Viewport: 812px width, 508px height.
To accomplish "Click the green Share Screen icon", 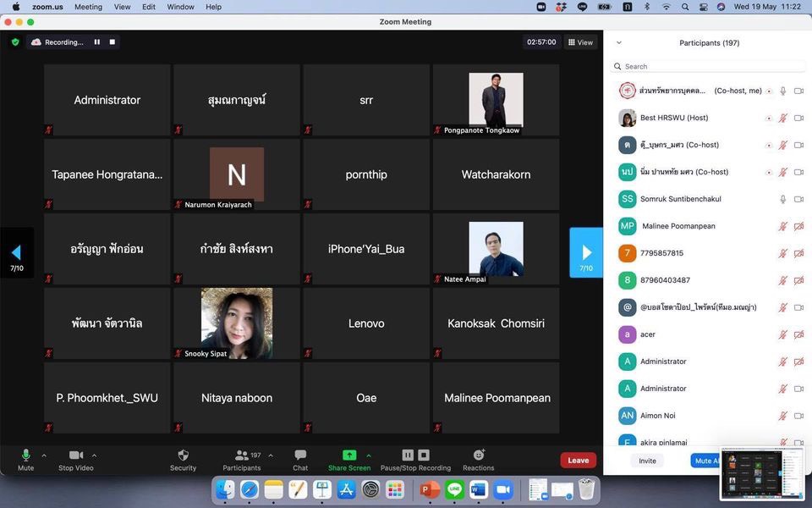I will click(349, 456).
